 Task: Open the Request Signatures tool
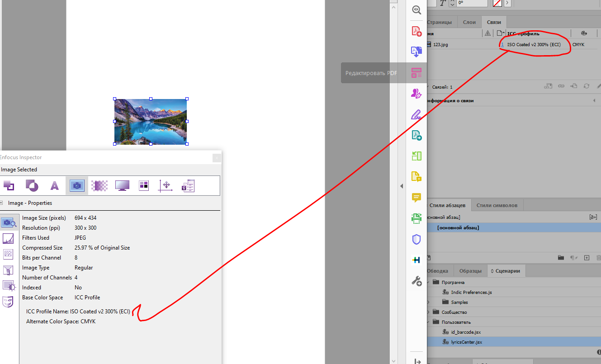pos(416,93)
